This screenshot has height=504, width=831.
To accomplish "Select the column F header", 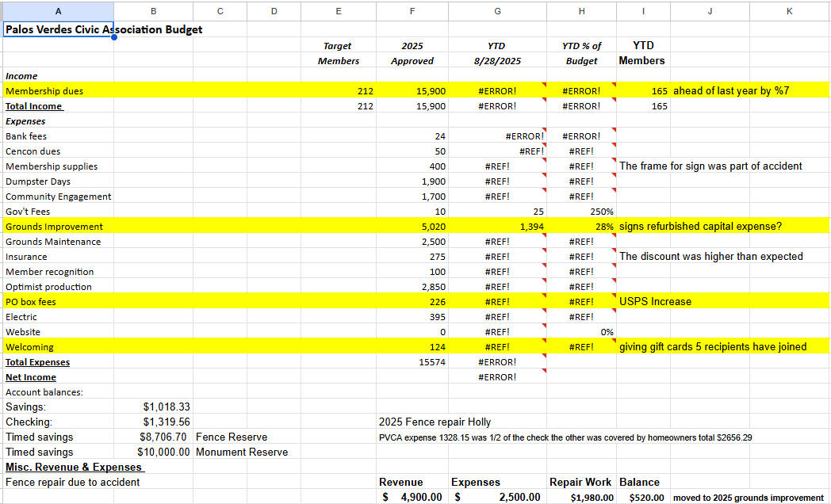I will pos(412,11).
